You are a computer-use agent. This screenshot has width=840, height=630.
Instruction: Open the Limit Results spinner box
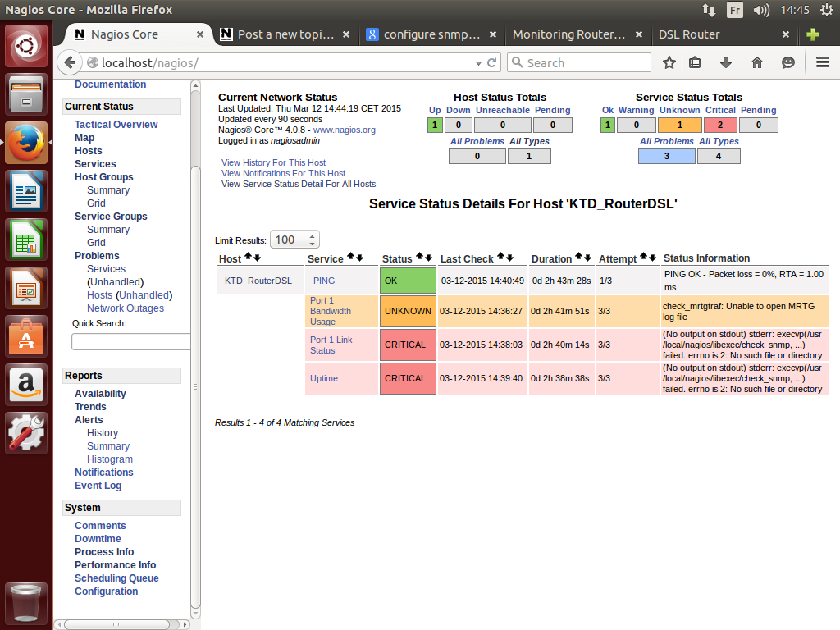coord(294,240)
